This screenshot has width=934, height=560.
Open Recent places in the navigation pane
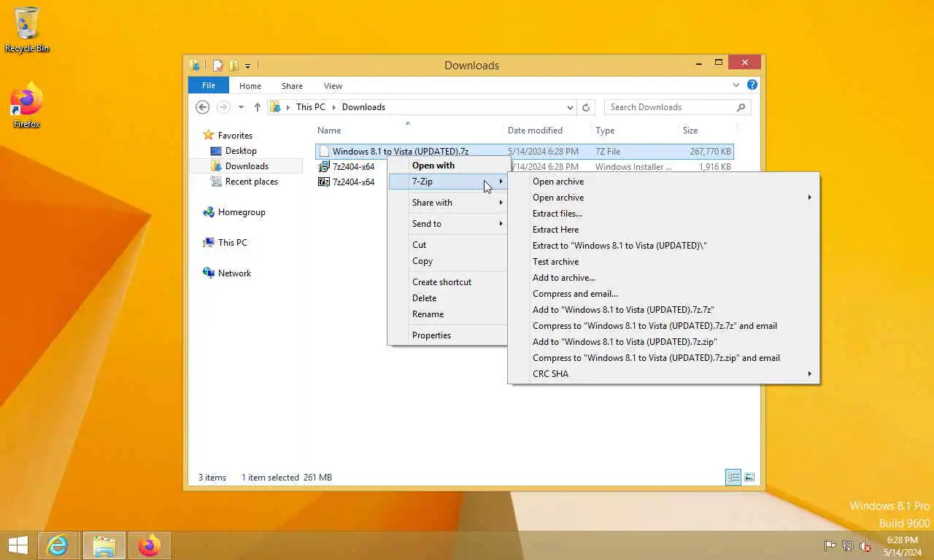[x=252, y=182]
